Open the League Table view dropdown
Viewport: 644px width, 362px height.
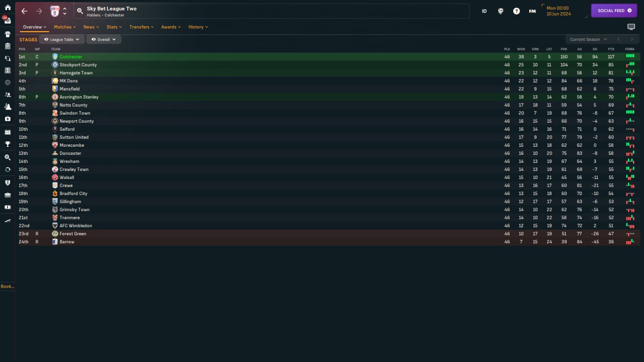point(61,39)
